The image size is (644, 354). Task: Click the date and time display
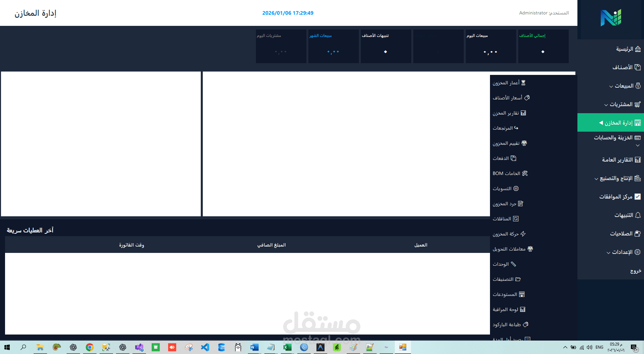pyautogui.click(x=288, y=13)
